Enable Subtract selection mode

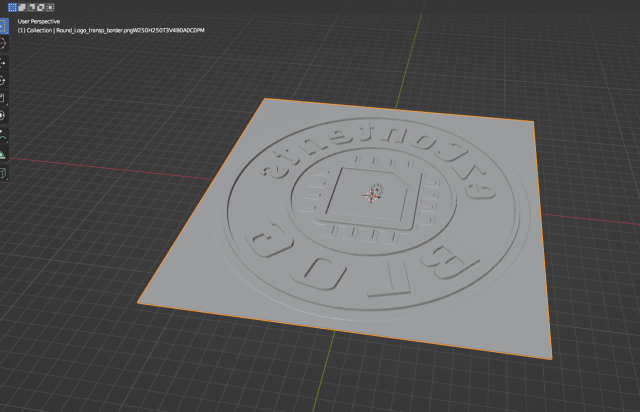click(30, 7)
